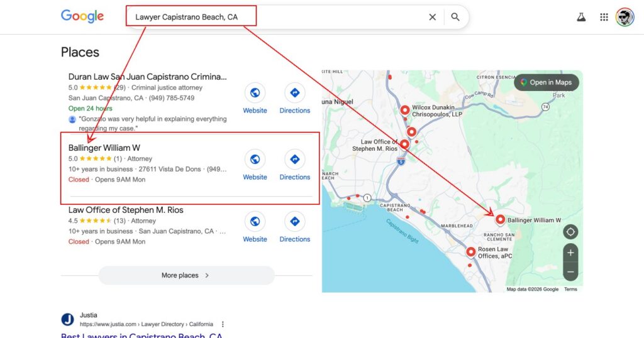Expand the More places list
Screen dimensions: 644x338
pos(186,275)
